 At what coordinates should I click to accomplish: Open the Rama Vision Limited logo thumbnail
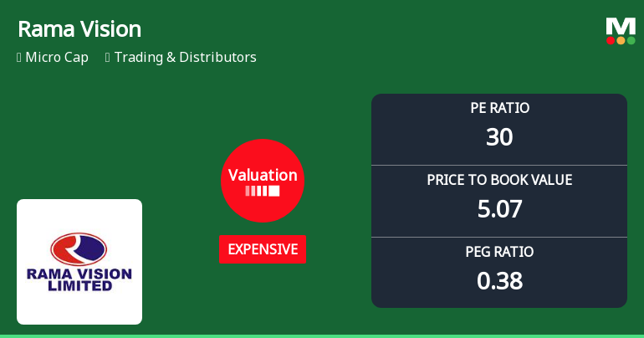pyautogui.click(x=79, y=262)
